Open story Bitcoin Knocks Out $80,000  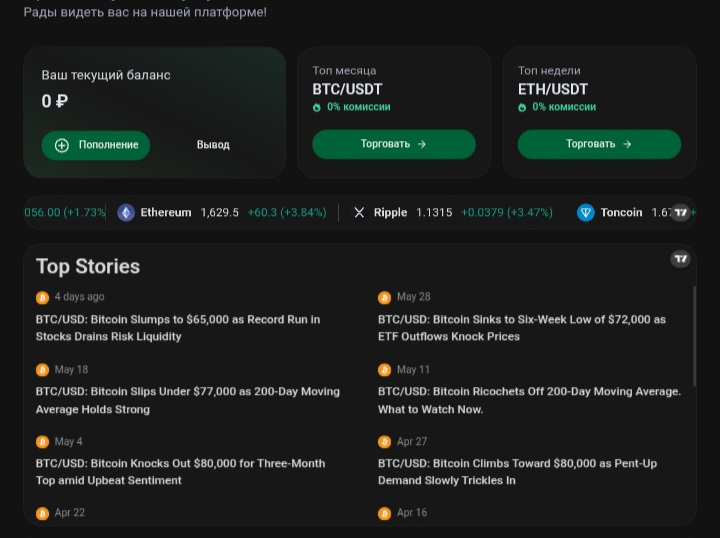pos(180,472)
